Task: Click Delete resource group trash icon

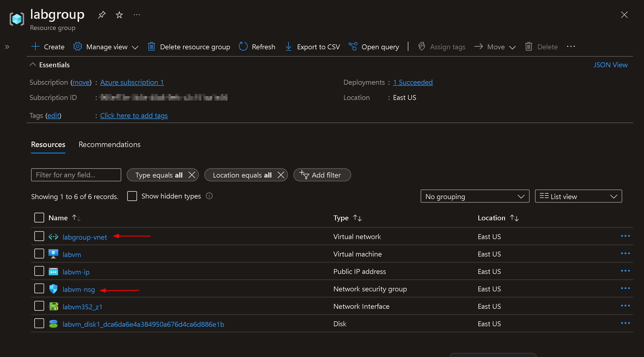Action: pos(151,47)
